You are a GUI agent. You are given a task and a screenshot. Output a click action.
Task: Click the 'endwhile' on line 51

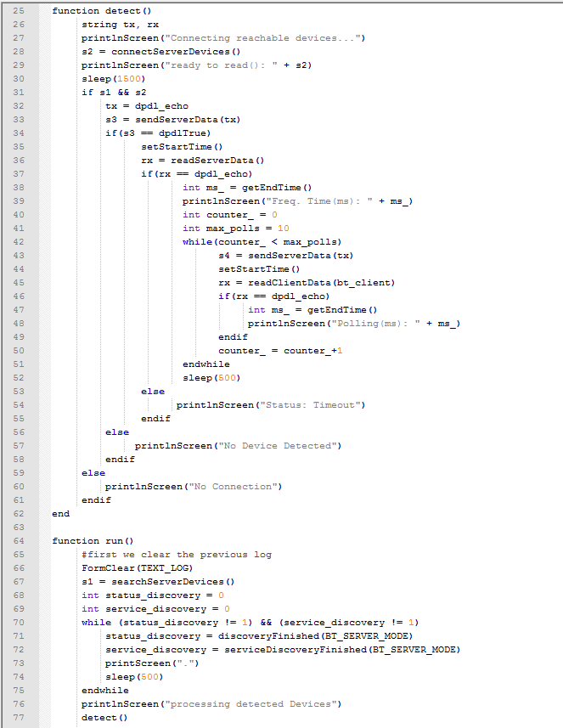206,364
